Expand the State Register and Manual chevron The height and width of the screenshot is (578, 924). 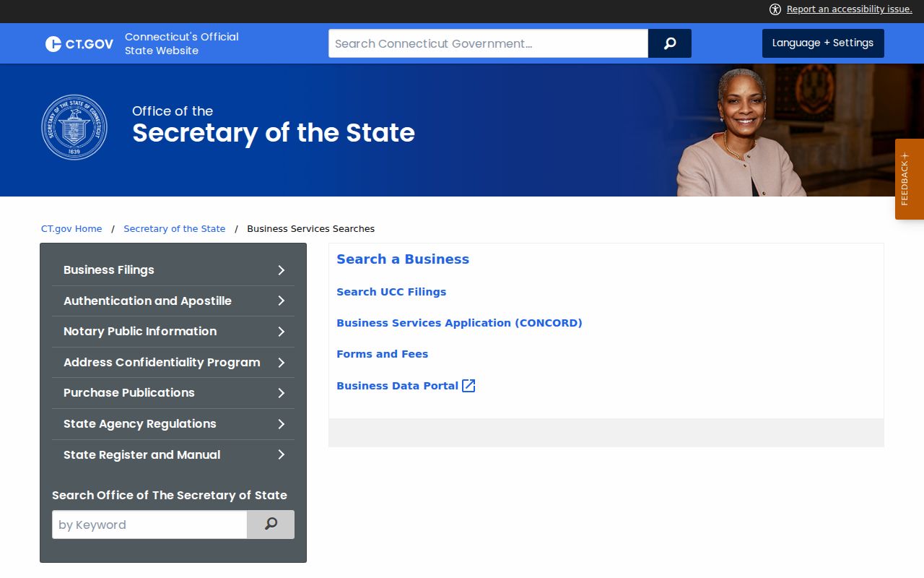coord(282,454)
